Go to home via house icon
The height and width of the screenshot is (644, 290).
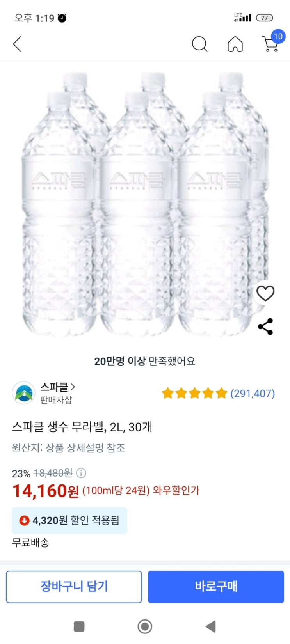pyautogui.click(x=235, y=44)
